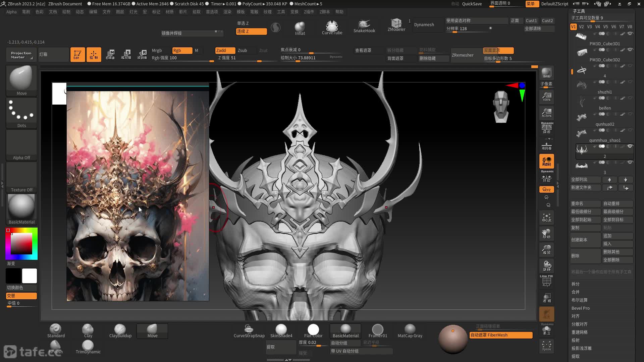Open the Alpha Off selector

click(21, 145)
